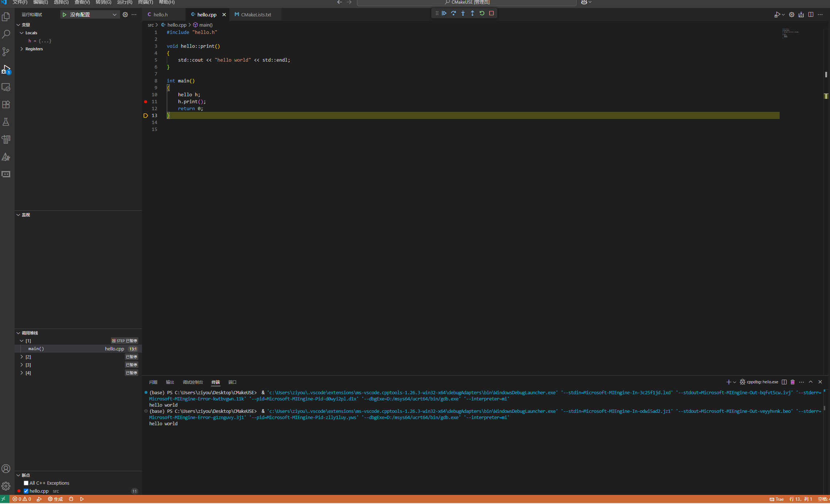The height and width of the screenshot is (504, 830).
Task: Uncheck the hello.cpp breakpoint checkbox
Action: point(26,491)
